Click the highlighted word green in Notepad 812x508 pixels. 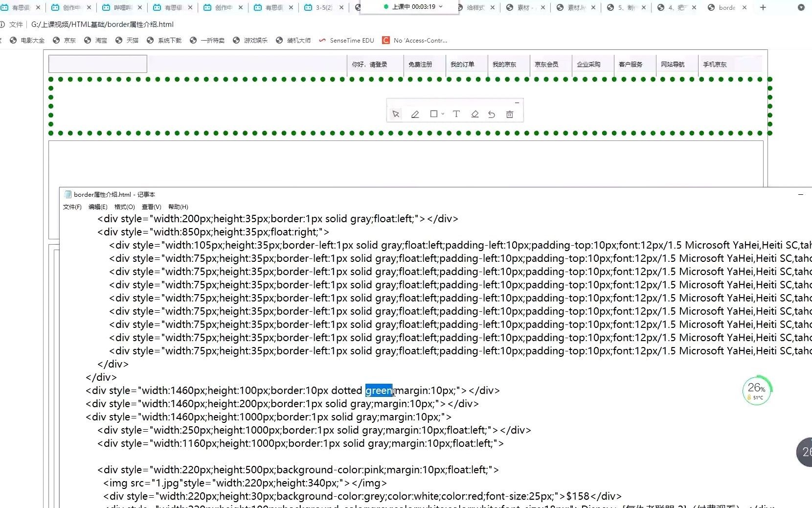pyautogui.click(x=379, y=391)
